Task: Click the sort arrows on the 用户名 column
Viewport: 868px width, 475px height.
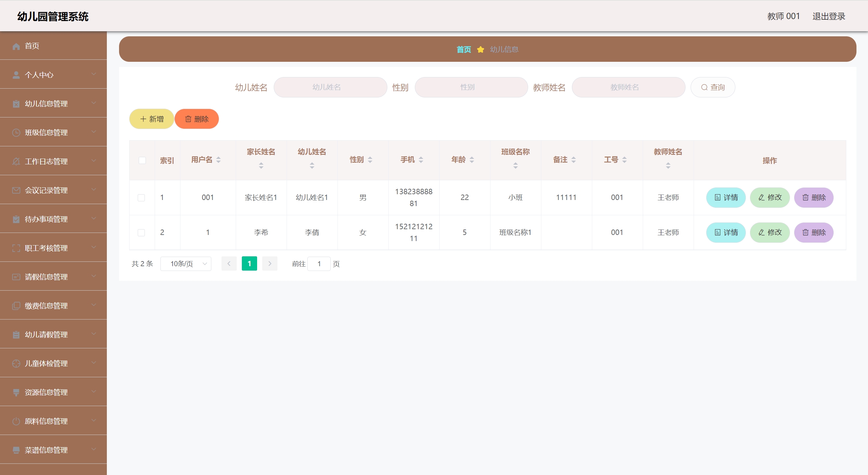Action: click(x=218, y=160)
